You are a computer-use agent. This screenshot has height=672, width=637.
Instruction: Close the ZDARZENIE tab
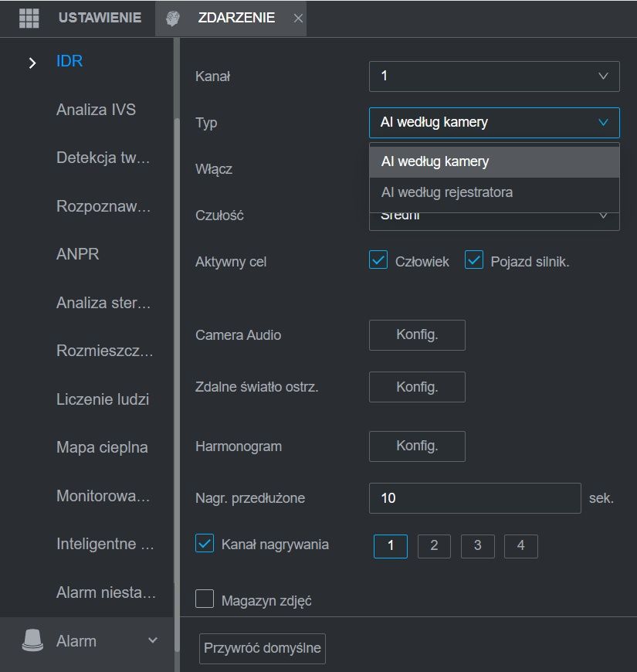(x=298, y=19)
